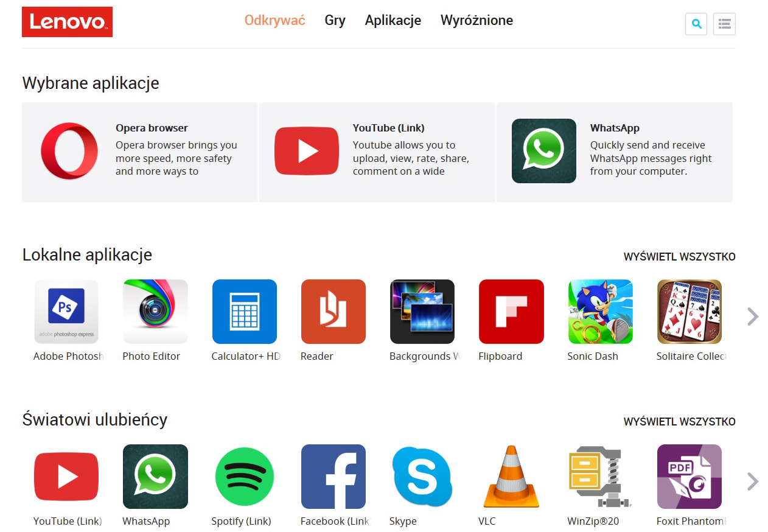Click WYŚWIETL WSZYSTKO for Światowi ulubieńcy
Image resolution: width=768 pixels, height=532 pixels.
click(680, 422)
